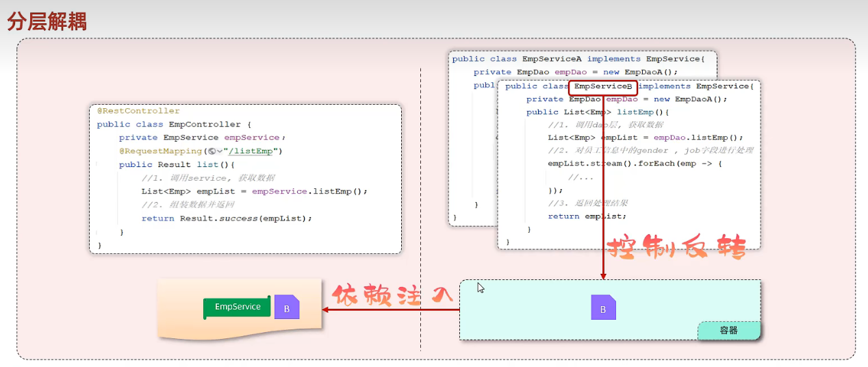
Task: Click the 分层解耦 slide title
Action: (x=47, y=22)
